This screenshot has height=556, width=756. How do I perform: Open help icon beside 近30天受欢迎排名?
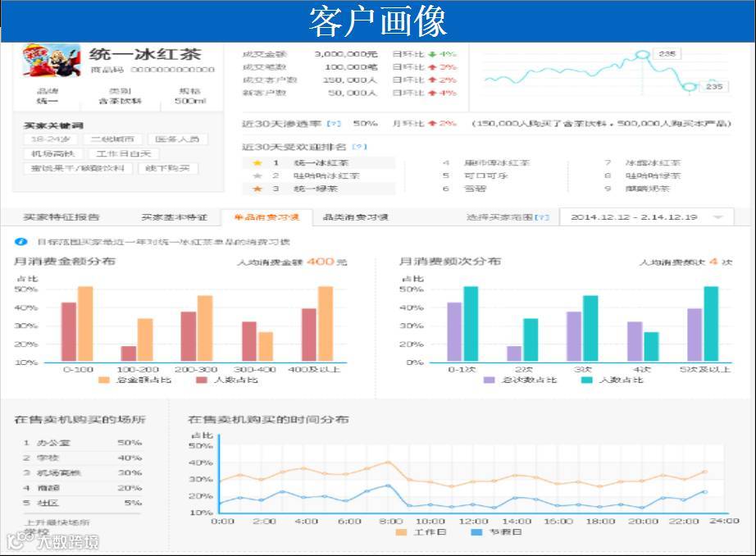(359, 147)
